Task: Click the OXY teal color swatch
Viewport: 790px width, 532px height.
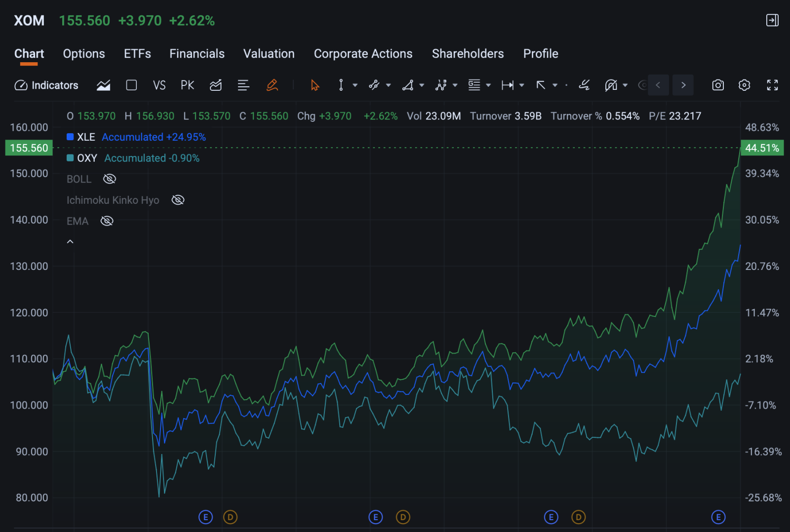Action: pos(70,158)
